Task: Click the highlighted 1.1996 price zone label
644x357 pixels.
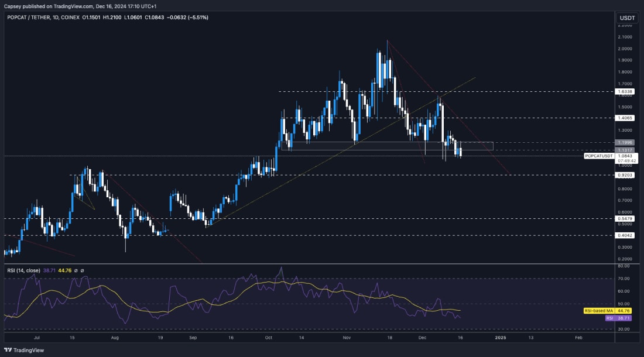Action: (625, 141)
